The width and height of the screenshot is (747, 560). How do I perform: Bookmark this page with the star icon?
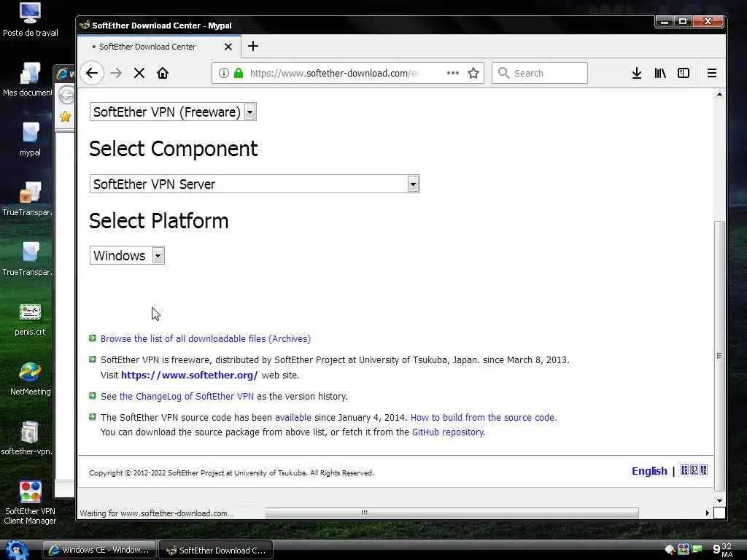point(473,73)
